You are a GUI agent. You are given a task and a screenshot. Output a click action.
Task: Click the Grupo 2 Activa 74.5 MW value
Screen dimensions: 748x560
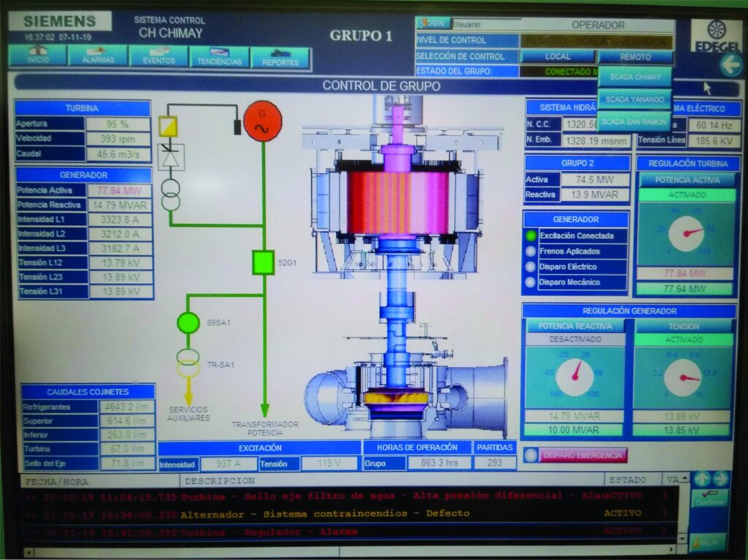pyautogui.click(x=595, y=180)
